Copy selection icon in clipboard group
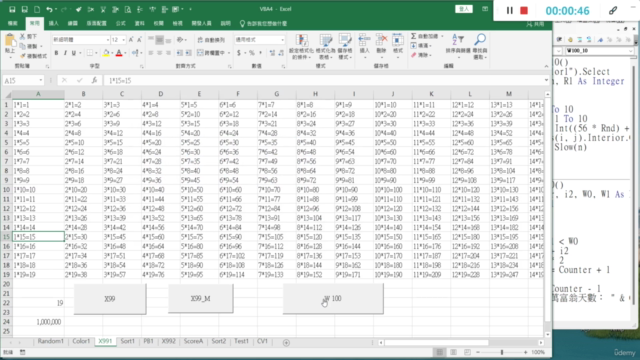The width and height of the screenshot is (640, 360). coord(22,46)
